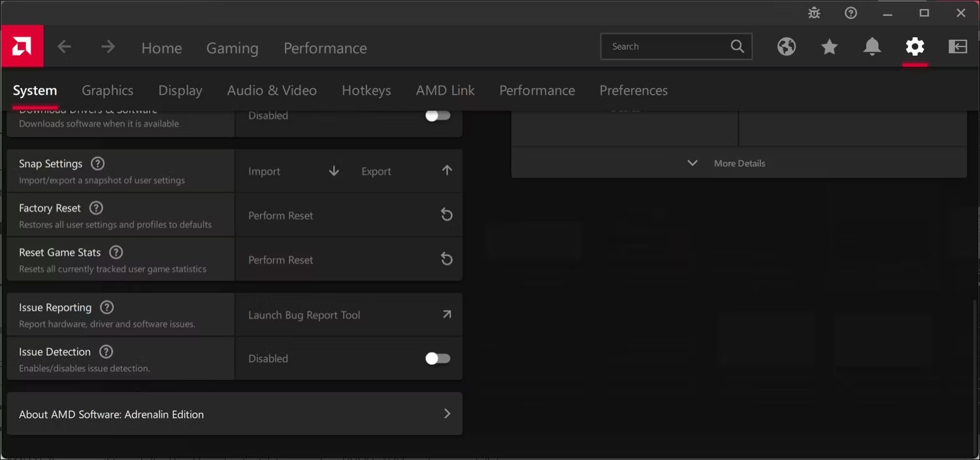
Task: Click the search magnifier icon
Action: pos(738,46)
